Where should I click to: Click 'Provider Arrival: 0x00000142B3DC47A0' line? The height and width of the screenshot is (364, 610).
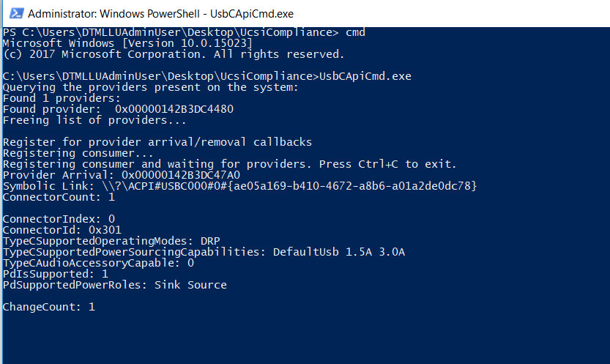pyautogui.click(x=122, y=175)
